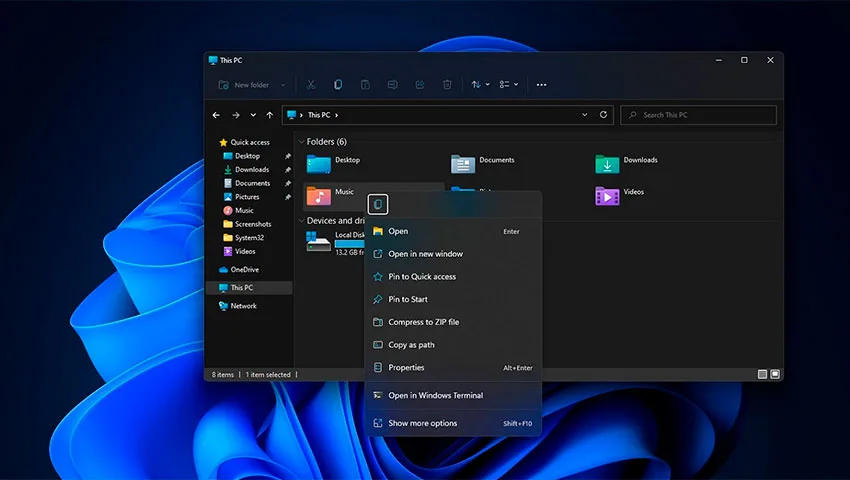Click the pin icon beside sidebar Downloads
The width and height of the screenshot is (850, 480).
(x=288, y=170)
